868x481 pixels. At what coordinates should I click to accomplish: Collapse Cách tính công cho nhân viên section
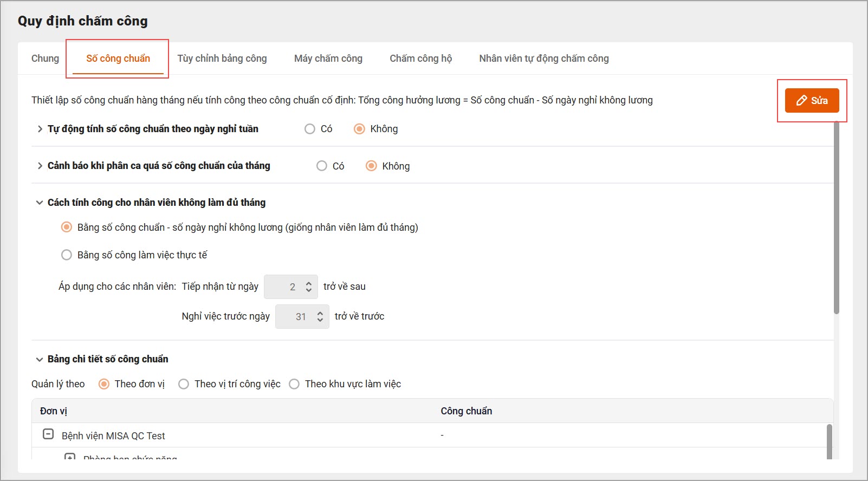pyautogui.click(x=40, y=203)
